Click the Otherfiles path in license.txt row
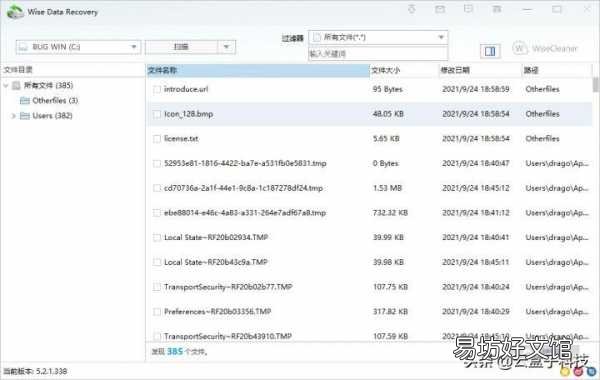This screenshot has height=380, width=600. (x=542, y=139)
